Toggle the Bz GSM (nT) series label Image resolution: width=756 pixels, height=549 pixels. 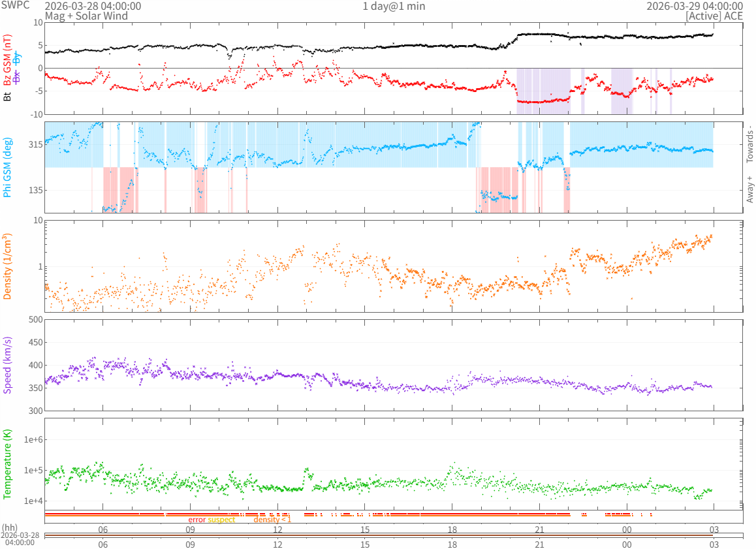pos(7,61)
